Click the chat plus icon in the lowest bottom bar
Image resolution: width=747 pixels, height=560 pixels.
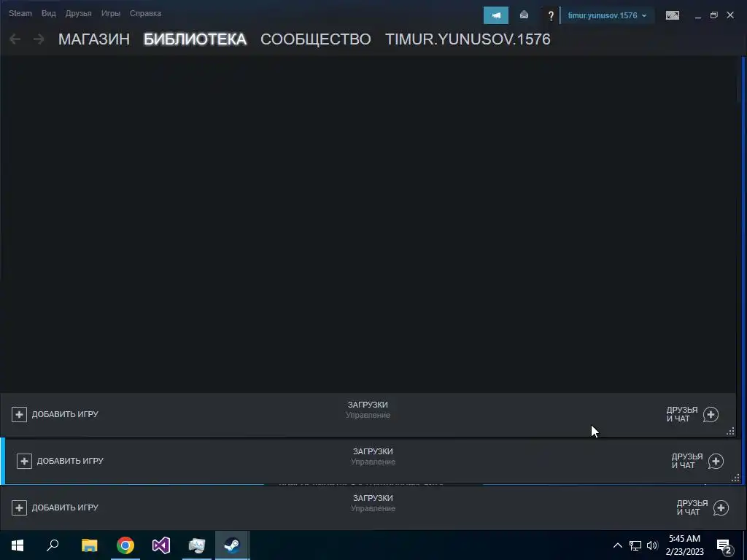(x=721, y=507)
